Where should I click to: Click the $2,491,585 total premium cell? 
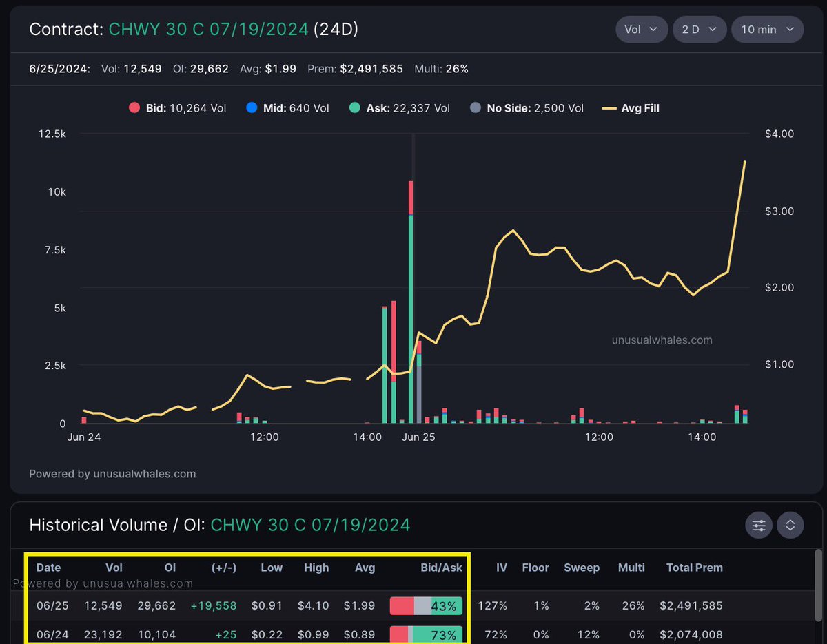(x=691, y=606)
